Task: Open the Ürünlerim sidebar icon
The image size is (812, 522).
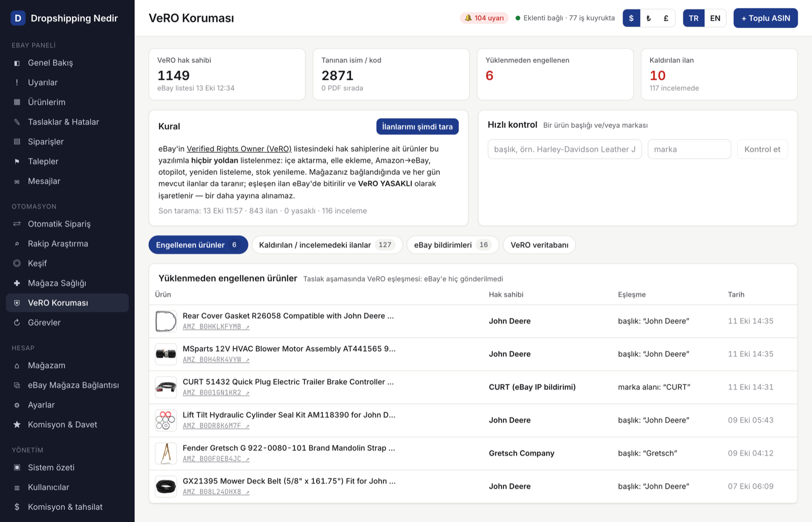Action: click(17, 102)
